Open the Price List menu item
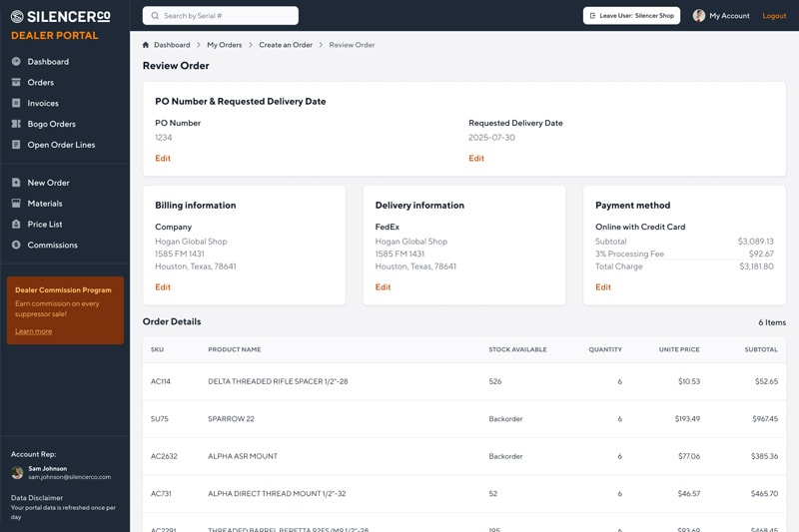The width and height of the screenshot is (799, 532). click(45, 225)
